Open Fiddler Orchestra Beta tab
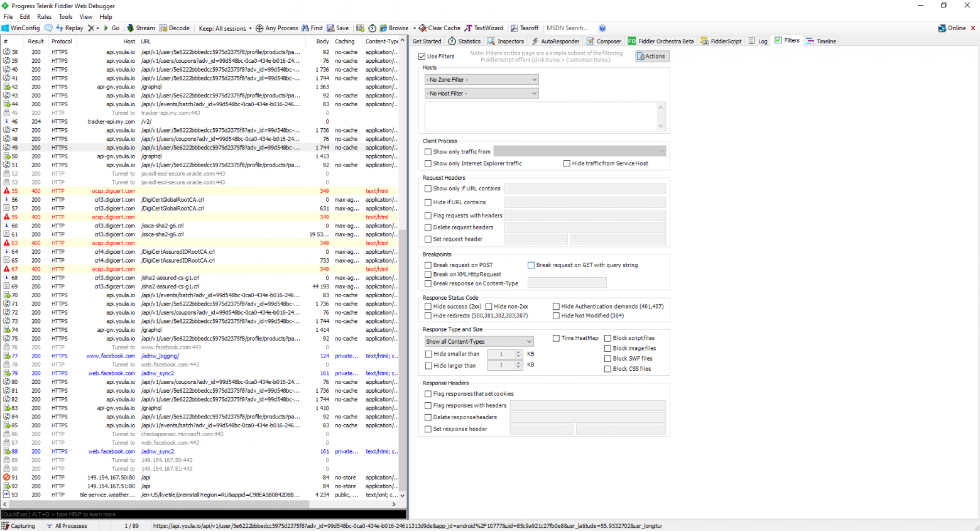Screen dimensions: 980x531 pos(661,41)
